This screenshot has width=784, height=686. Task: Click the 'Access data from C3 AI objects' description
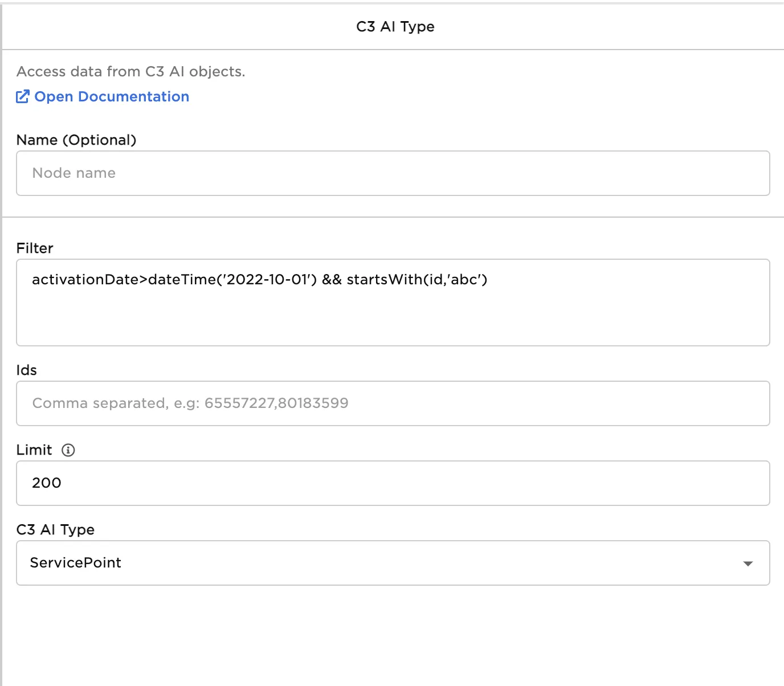pyautogui.click(x=130, y=72)
